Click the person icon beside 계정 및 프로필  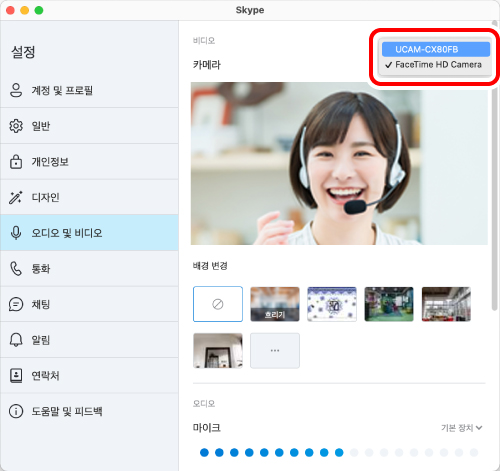coord(16,90)
